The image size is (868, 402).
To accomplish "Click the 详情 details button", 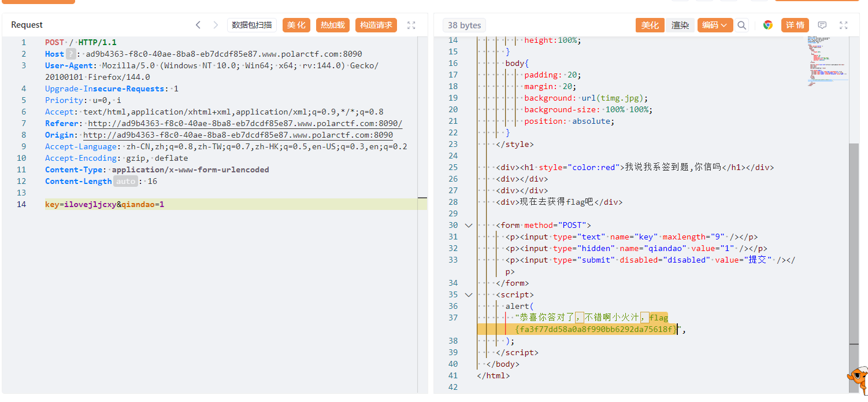I will [x=795, y=25].
